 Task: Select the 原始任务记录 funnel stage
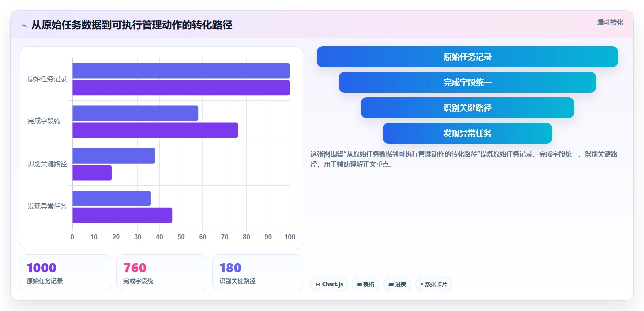click(x=467, y=57)
